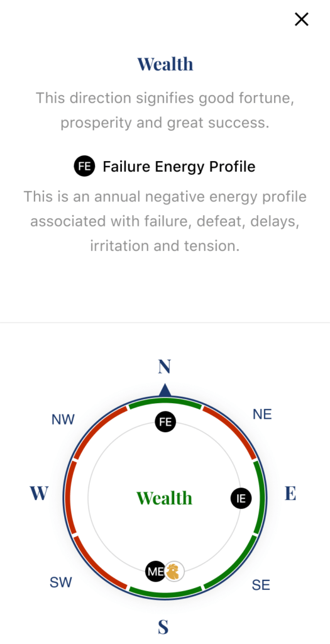The width and height of the screenshot is (330, 644).
Task: Select the IE energy marker
Action: (241, 498)
